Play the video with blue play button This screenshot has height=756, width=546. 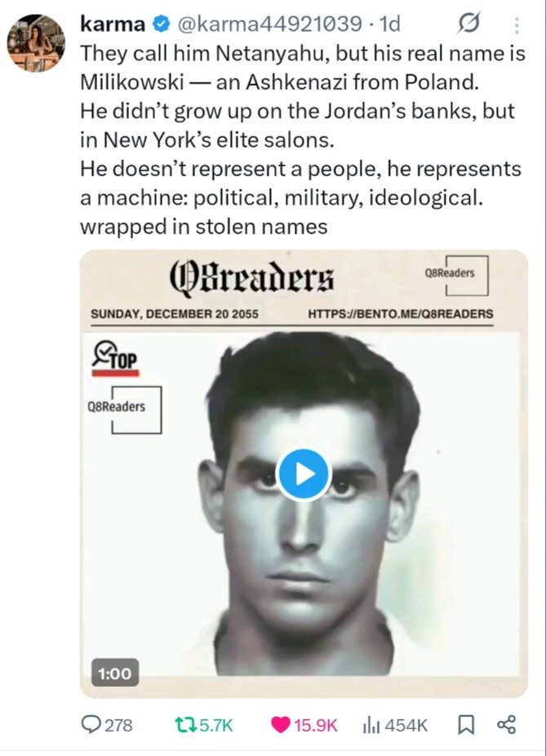(x=303, y=474)
